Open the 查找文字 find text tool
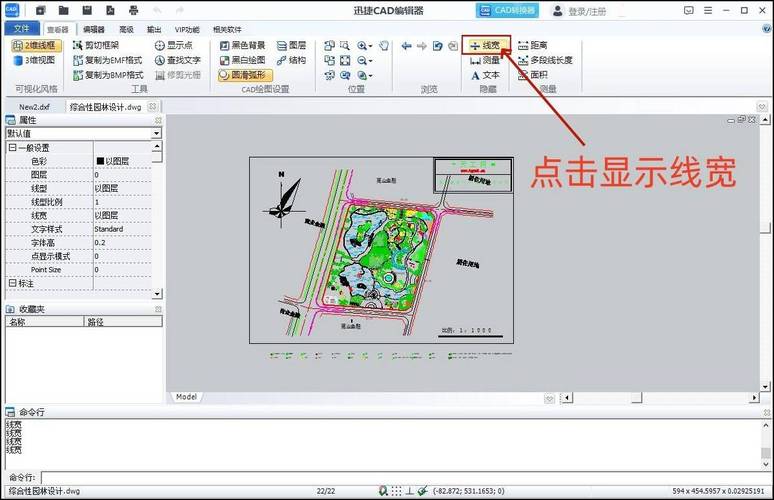The height and width of the screenshot is (500, 774). tap(177, 60)
